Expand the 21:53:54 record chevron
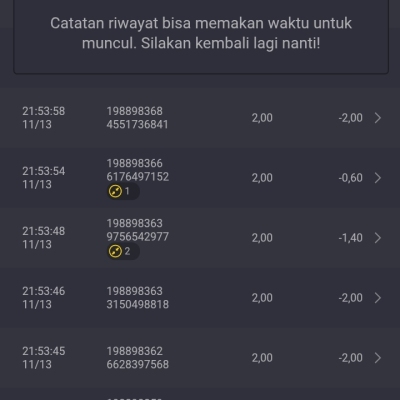 (x=378, y=178)
